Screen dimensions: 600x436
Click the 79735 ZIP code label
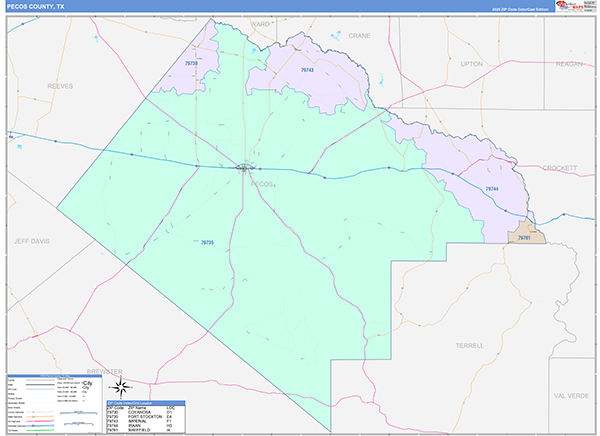[207, 242]
